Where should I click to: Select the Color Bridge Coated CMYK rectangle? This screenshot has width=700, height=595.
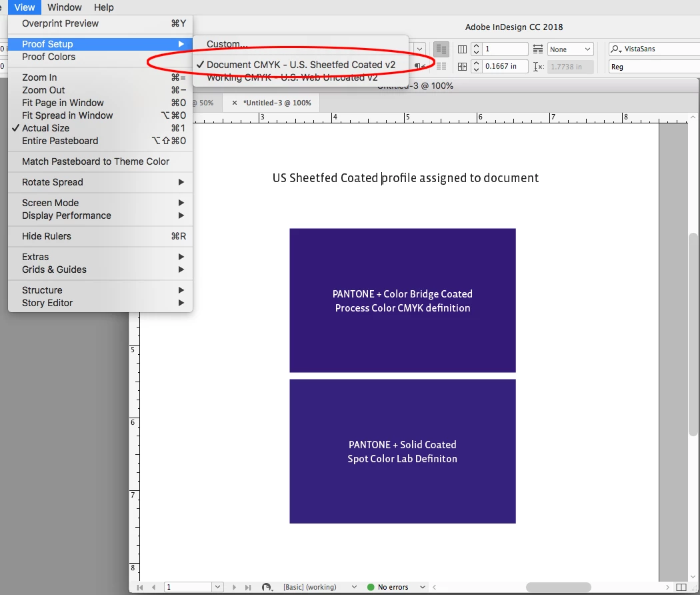403,301
